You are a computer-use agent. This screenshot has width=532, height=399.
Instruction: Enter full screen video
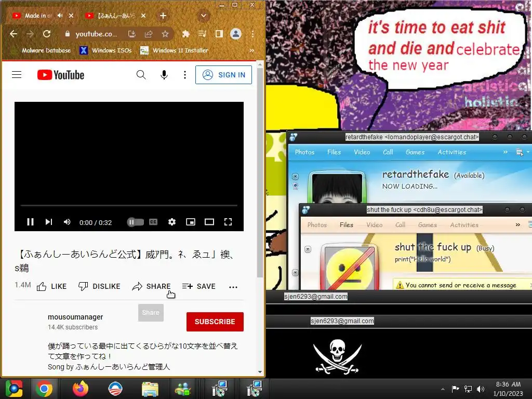coord(228,222)
